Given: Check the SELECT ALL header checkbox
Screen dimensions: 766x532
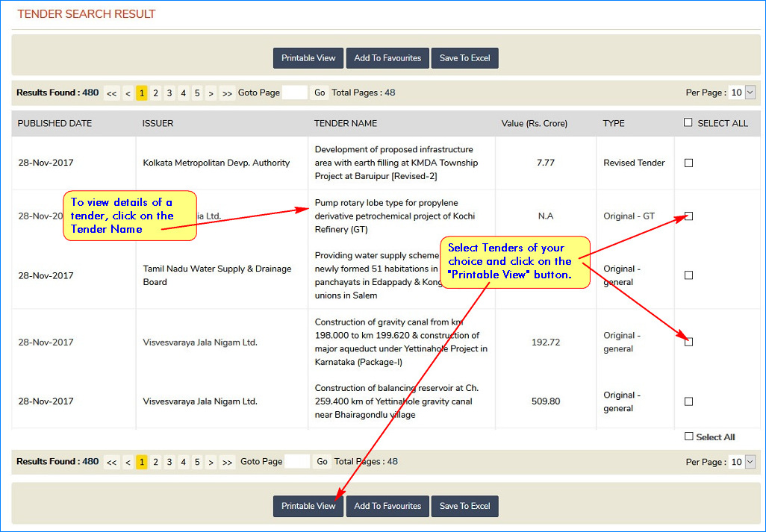Looking at the screenshot, I should click(688, 123).
